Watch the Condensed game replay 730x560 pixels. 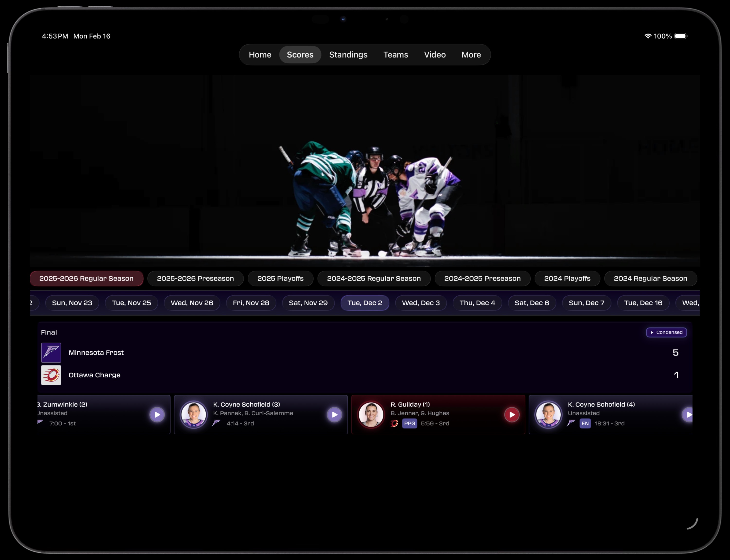pos(666,332)
